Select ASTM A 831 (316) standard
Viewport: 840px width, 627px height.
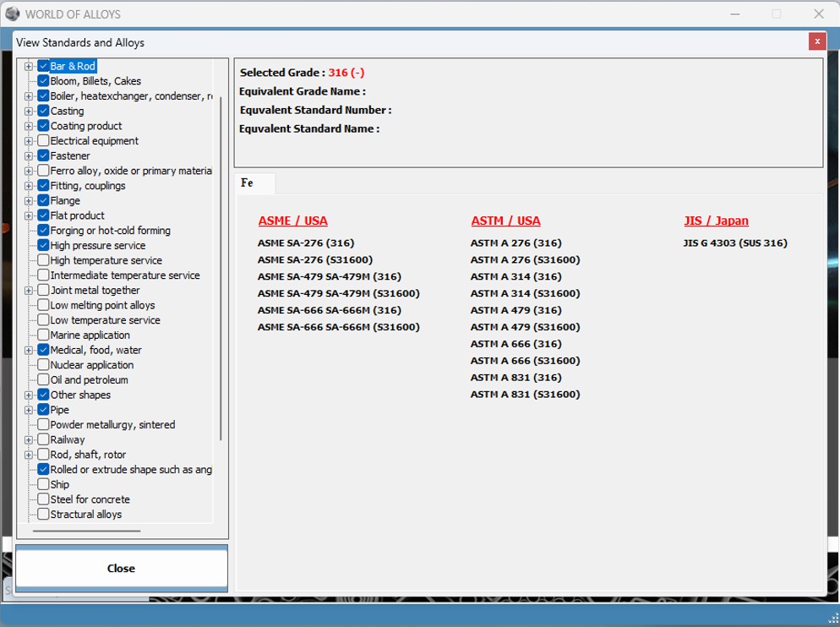coord(515,377)
